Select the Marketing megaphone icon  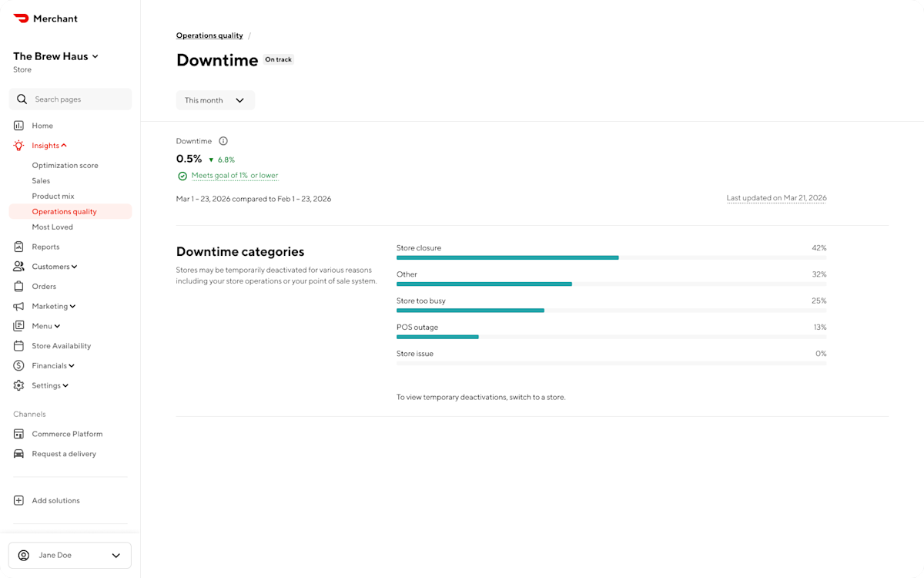[18, 306]
